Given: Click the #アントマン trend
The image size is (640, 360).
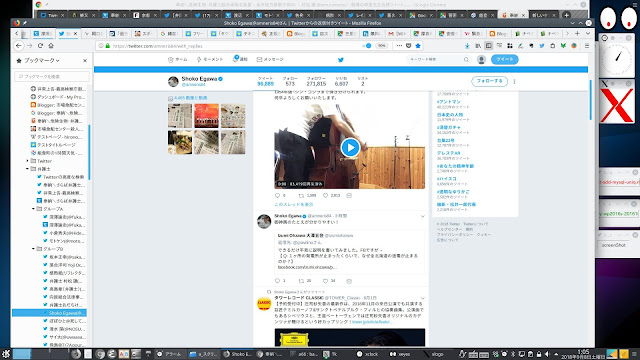Looking at the screenshot, I should (x=449, y=102).
